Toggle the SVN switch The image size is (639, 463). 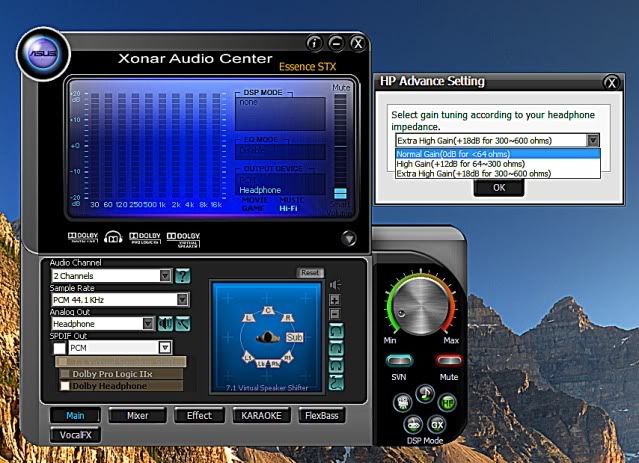pos(399,360)
